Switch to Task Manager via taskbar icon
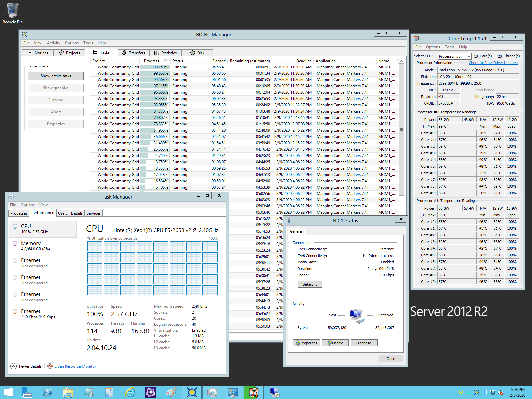Screen dimensions: 532x399 (x=212, y=392)
